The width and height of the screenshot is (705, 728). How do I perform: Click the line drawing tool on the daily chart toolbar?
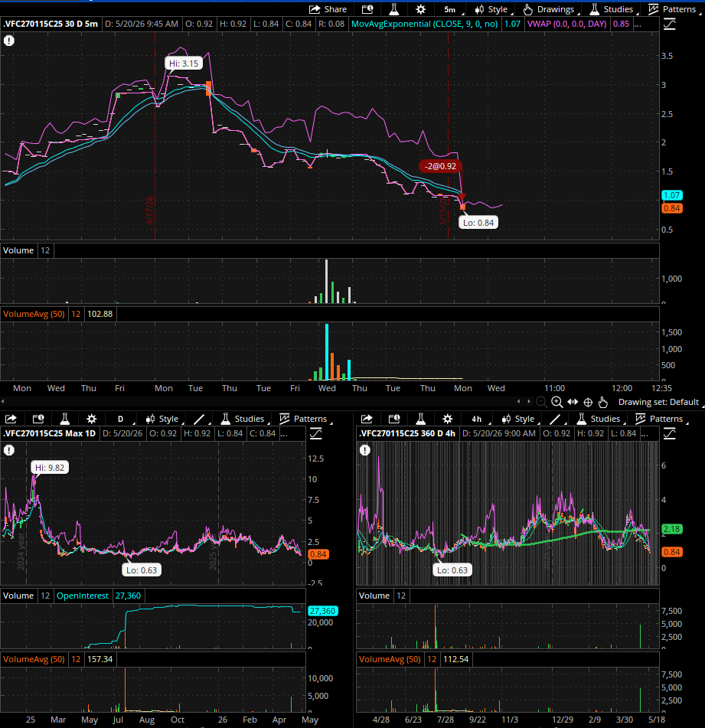[x=199, y=419]
